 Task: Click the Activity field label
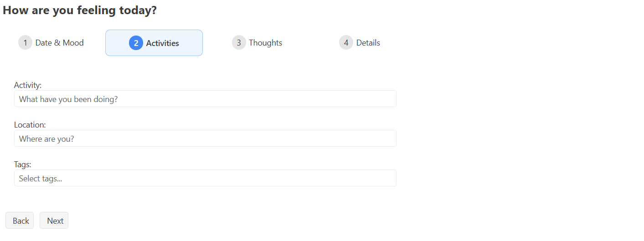(x=28, y=85)
